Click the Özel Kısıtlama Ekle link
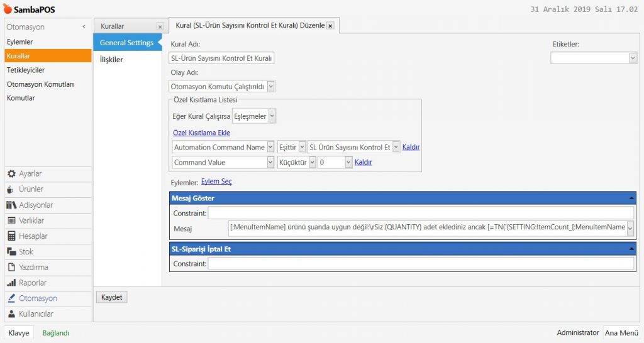The image size is (644, 343). [201, 133]
